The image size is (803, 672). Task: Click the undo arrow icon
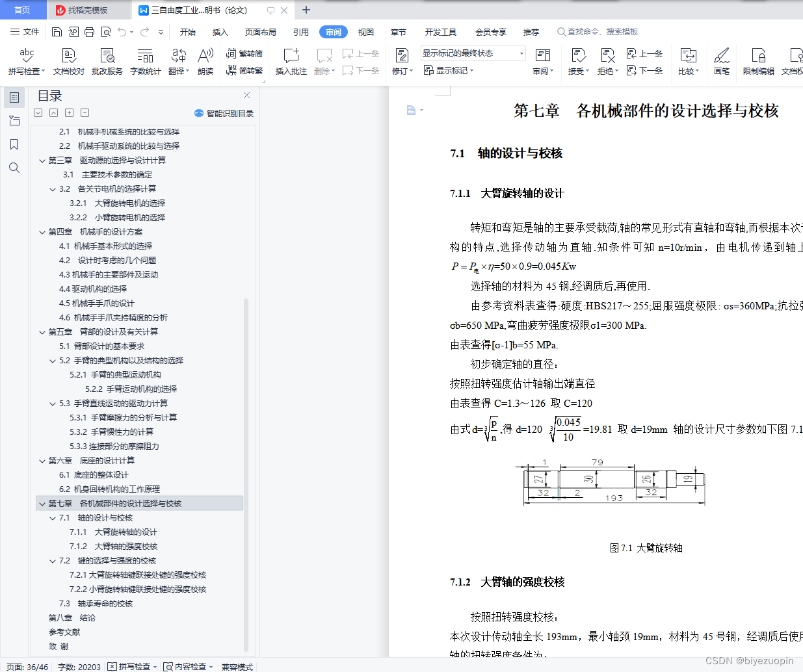coord(122,32)
